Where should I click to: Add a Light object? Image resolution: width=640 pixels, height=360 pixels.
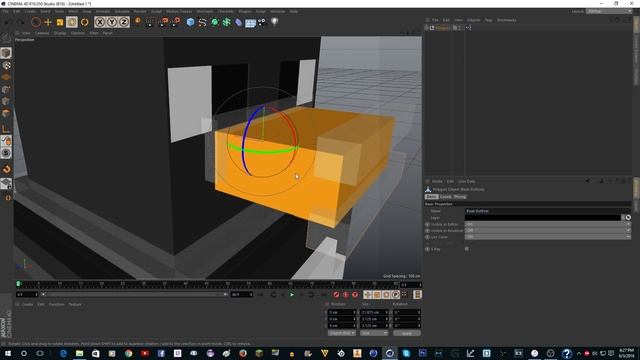275,22
